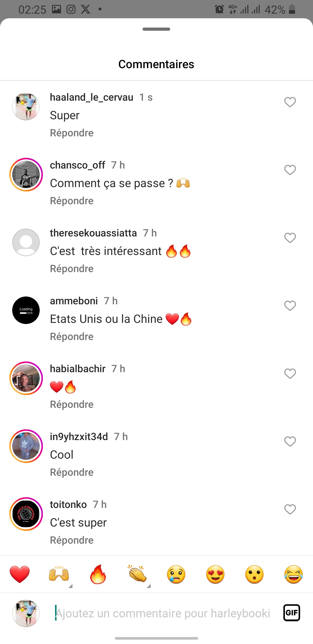Like haaland_le_cervau's "Super" comment
The height and width of the screenshot is (644, 313).
point(290,102)
